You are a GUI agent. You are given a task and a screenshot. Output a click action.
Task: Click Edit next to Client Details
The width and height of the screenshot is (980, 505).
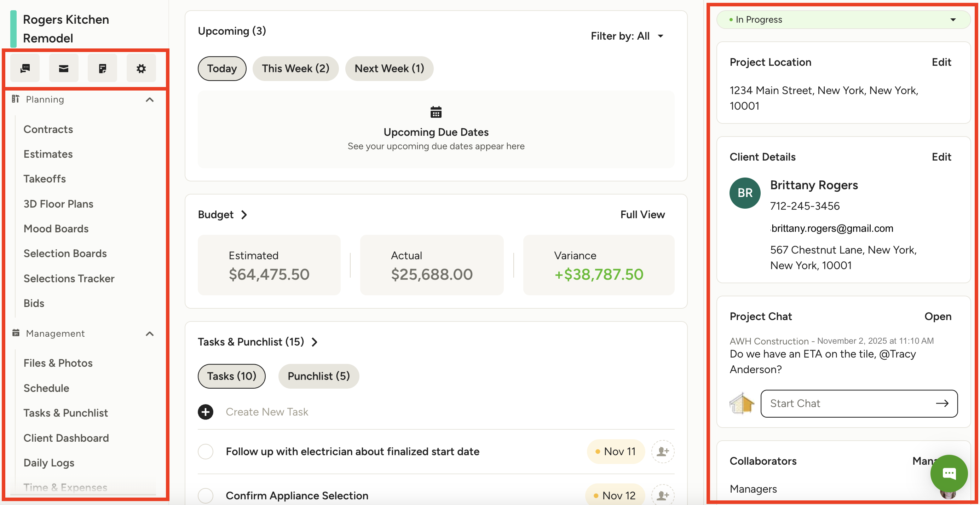tap(941, 157)
